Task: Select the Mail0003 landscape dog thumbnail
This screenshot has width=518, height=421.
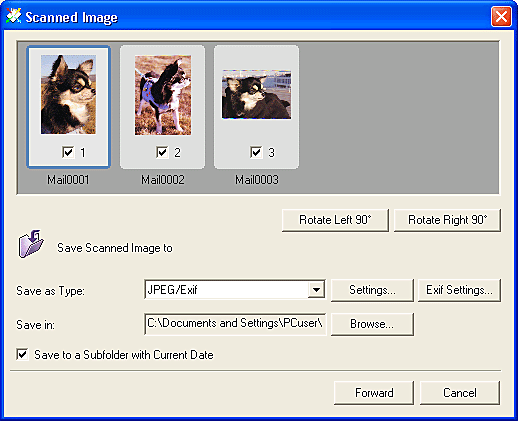Action: click(x=256, y=94)
